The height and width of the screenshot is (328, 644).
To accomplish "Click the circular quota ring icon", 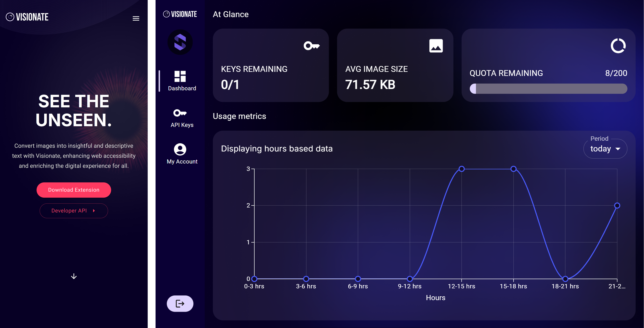I will point(618,46).
